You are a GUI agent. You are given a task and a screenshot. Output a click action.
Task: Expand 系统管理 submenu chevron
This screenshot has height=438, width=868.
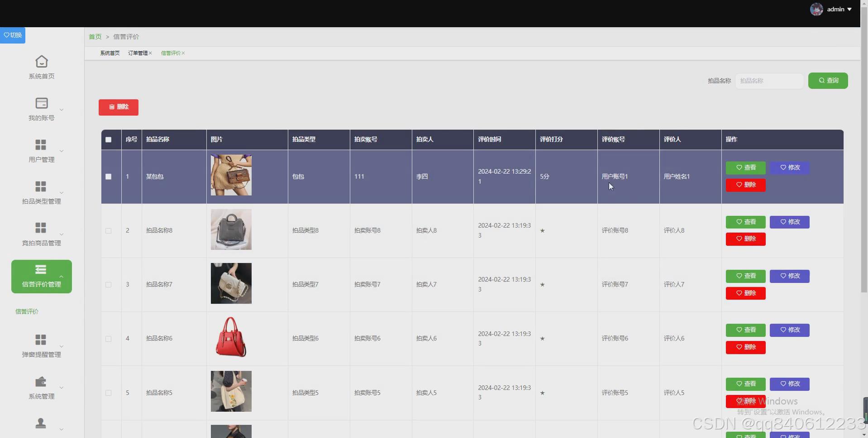62,388
